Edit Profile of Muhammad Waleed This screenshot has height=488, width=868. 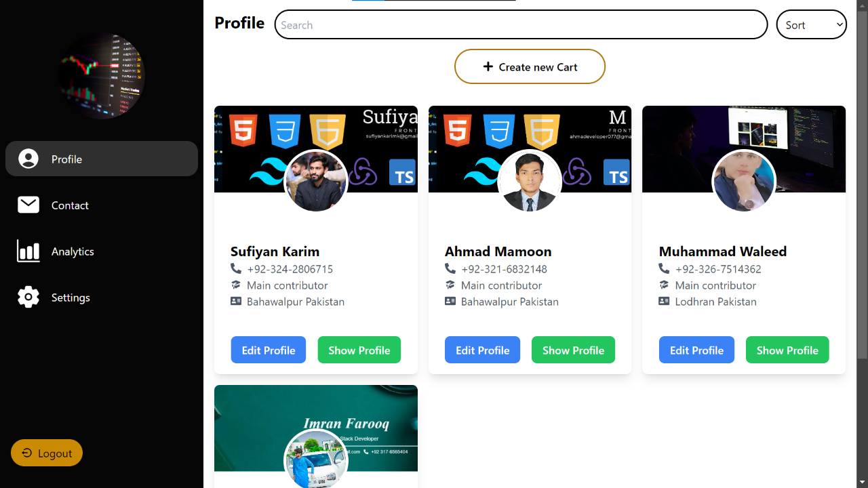[x=697, y=350]
